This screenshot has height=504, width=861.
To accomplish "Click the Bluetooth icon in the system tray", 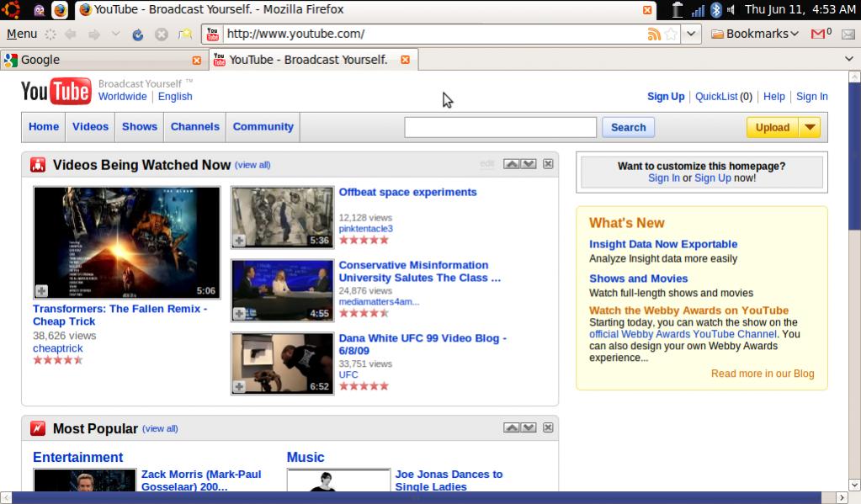I will point(715,9).
